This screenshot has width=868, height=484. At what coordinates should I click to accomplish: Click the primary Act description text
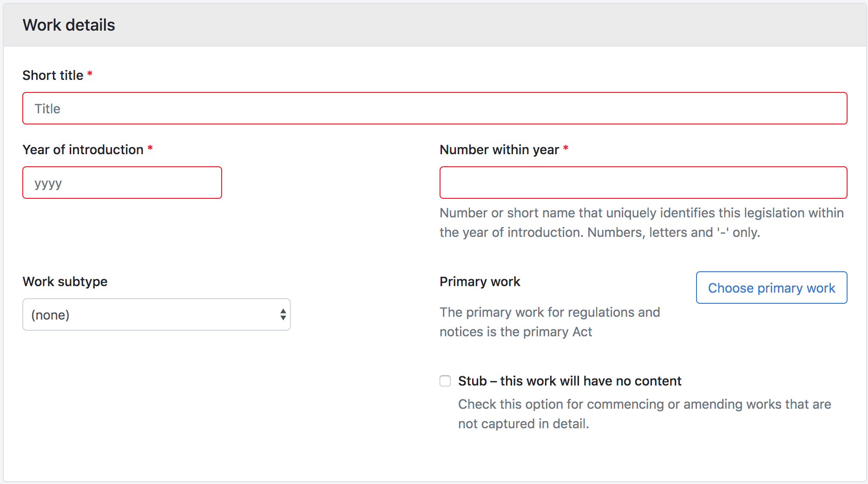pos(549,322)
